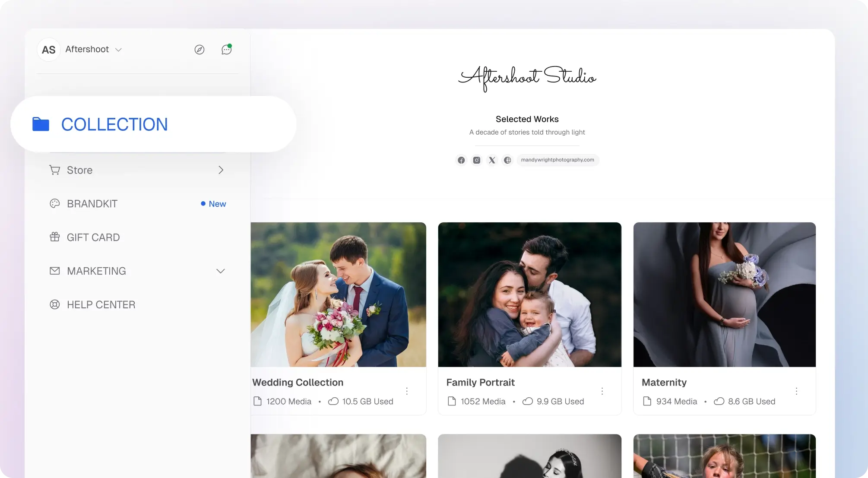Open the chat messages icon

pyautogui.click(x=227, y=49)
